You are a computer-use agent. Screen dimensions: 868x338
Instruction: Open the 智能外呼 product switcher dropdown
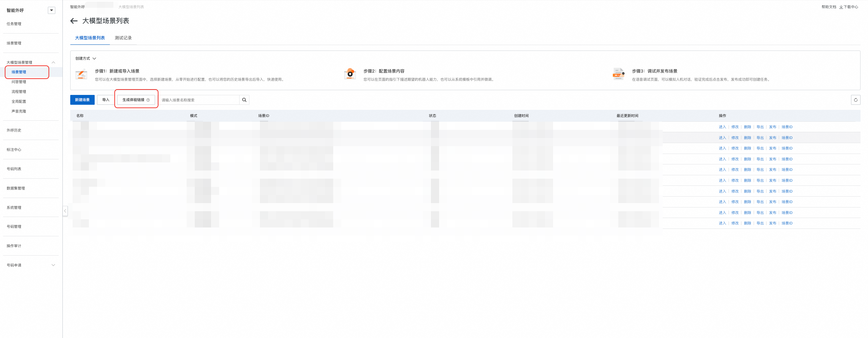click(x=52, y=11)
